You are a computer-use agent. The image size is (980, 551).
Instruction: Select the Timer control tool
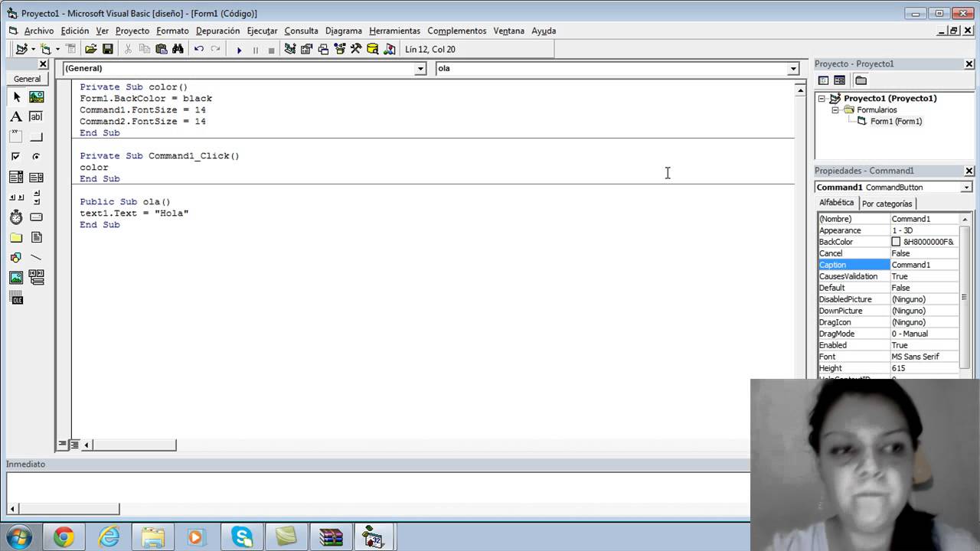(16, 217)
